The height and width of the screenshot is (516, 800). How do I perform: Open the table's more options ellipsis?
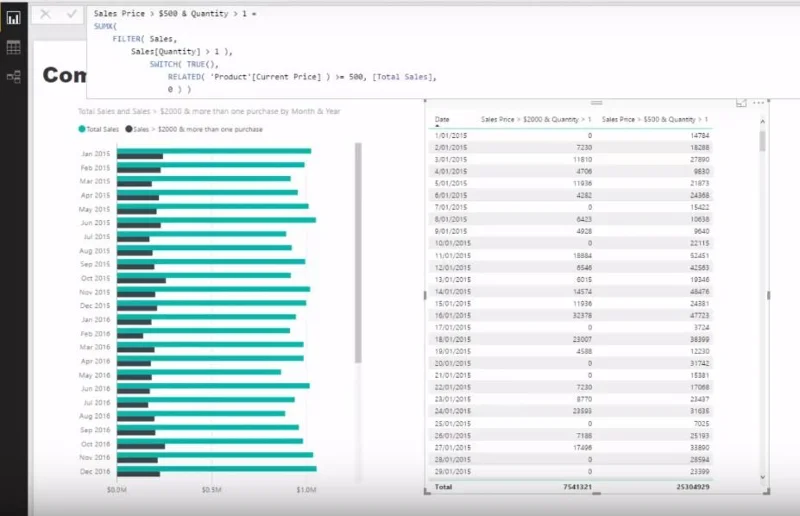pos(759,103)
